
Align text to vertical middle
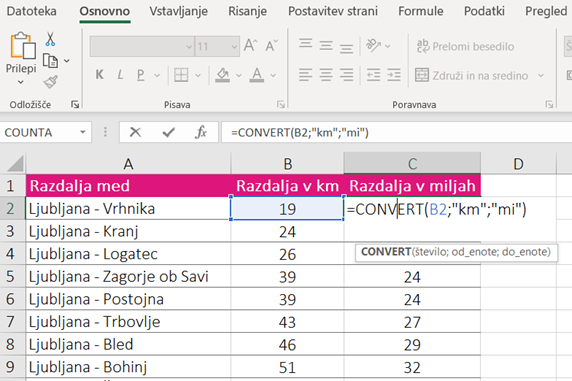pyautogui.click(x=326, y=46)
